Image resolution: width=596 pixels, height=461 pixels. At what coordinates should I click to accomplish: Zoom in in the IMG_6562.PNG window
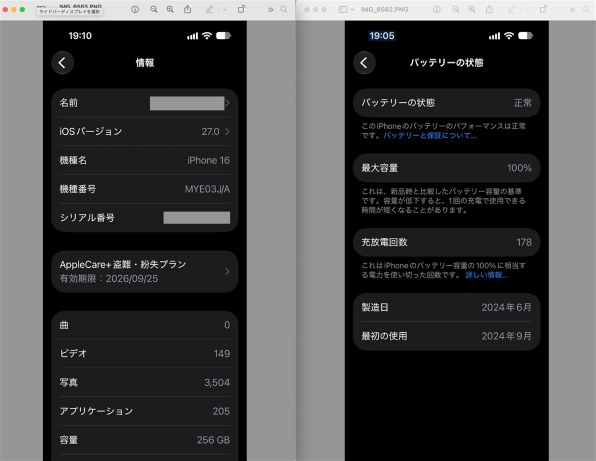click(472, 10)
